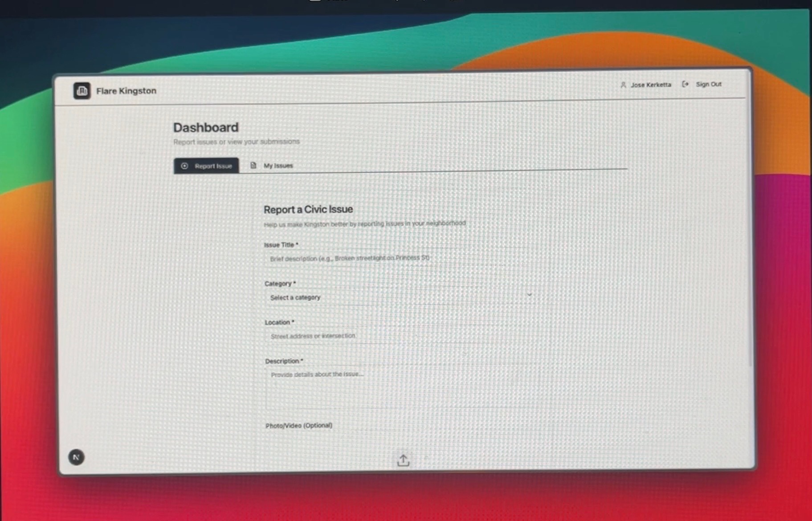Open the Jose Kerketta user profile

[x=645, y=85]
